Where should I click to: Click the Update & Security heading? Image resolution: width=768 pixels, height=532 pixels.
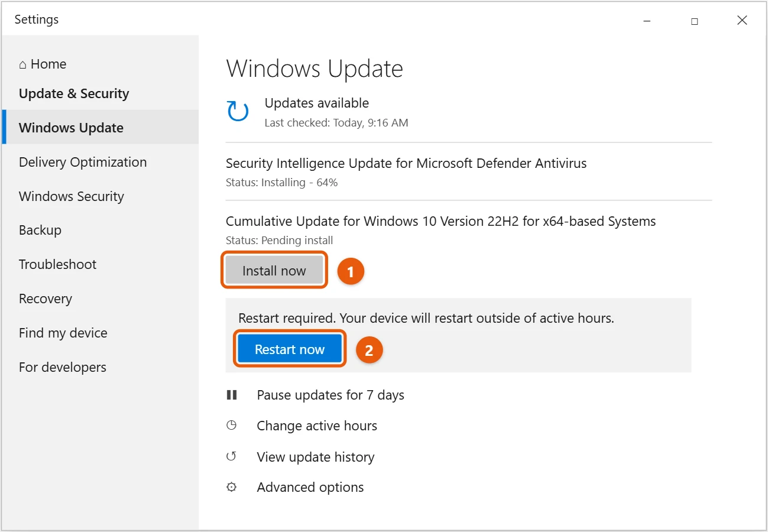[x=74, y=93]
